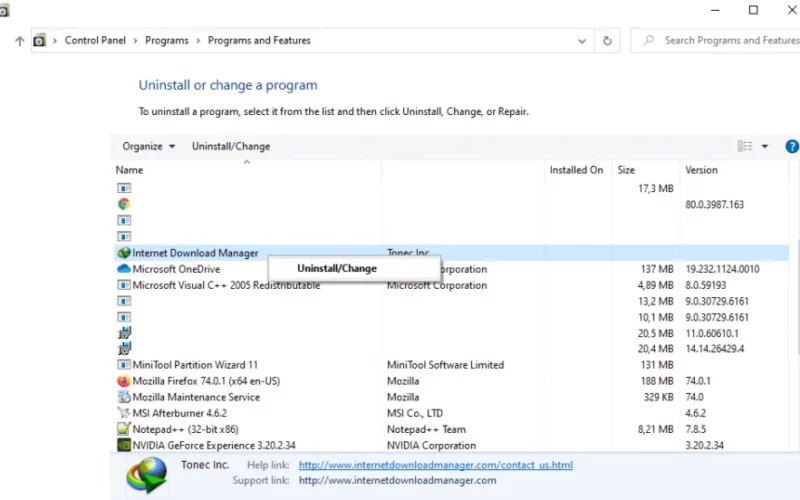800x500 pixels.
Task: Select NVIDIA GeForce Experience 3.20.2.34 entry
Action: 214,445
